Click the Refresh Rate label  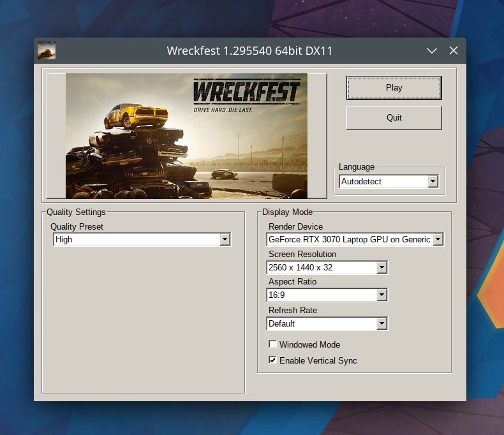click(293, 310)
